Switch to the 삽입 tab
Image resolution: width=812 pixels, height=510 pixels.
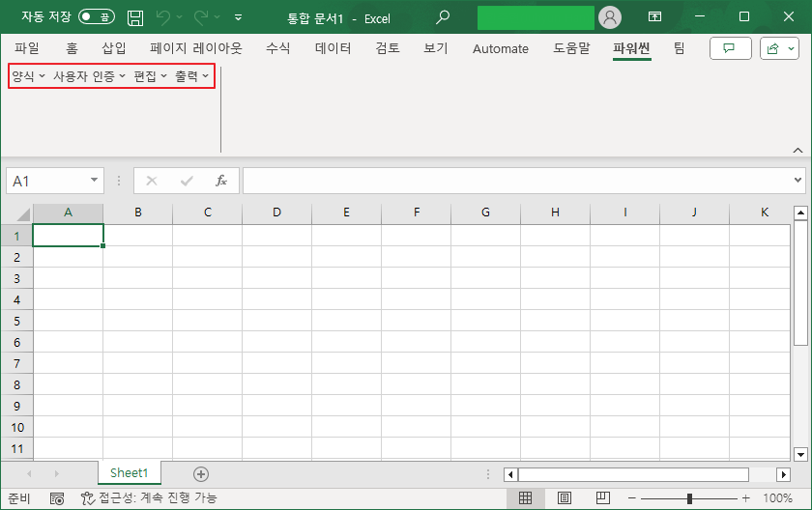[x=114, y=48]
